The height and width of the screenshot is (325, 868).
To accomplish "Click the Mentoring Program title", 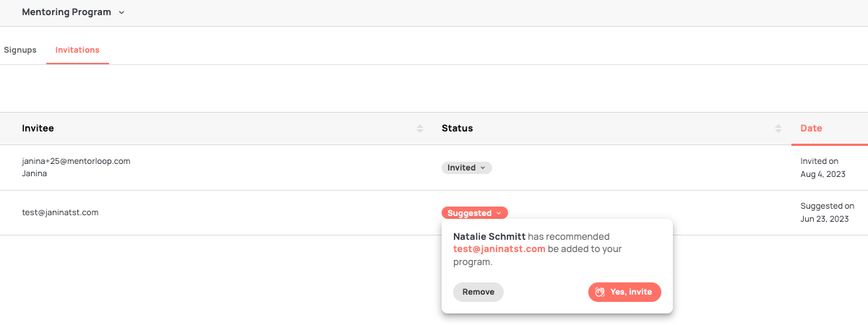I will click(x=66, y=12).
